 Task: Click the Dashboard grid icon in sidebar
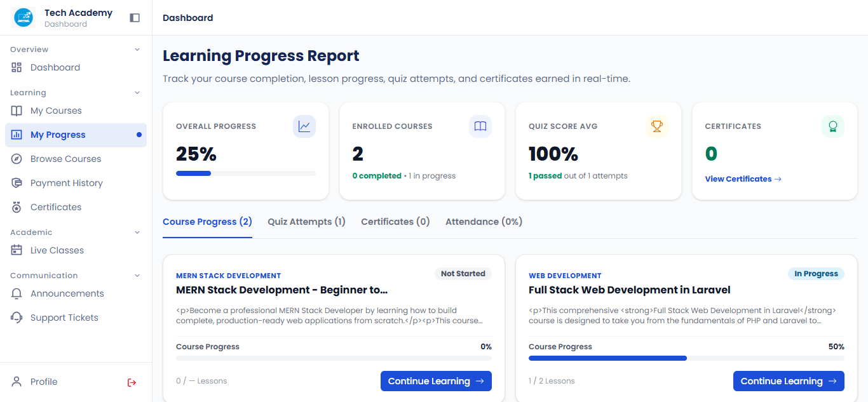tap(17, 67)
